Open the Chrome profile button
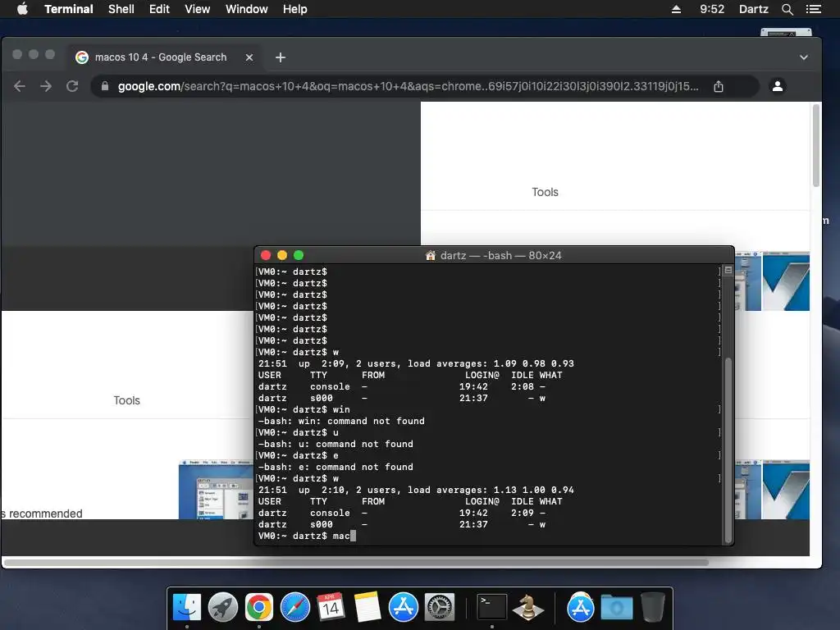This screenshot has width=840, height=630. pos(778,85)
